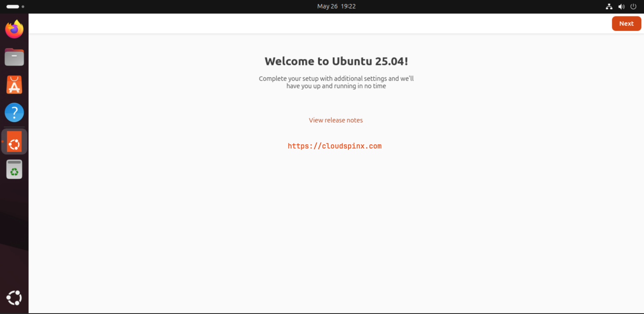Click the Activities workspace pill indicator
Viewport: 644px width, 314px height.
[x=13, y=7]
